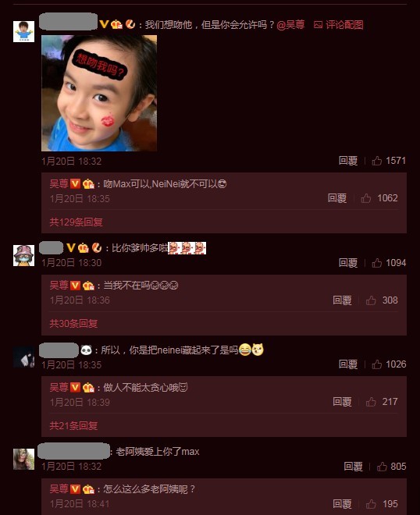Expand 共30条回复 replies
420x515 pixels.
pos(73,324)
